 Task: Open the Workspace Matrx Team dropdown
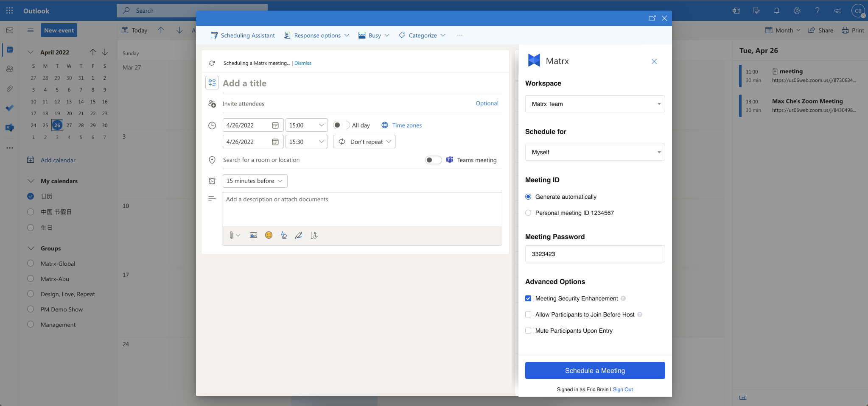(x=595, y=104)
